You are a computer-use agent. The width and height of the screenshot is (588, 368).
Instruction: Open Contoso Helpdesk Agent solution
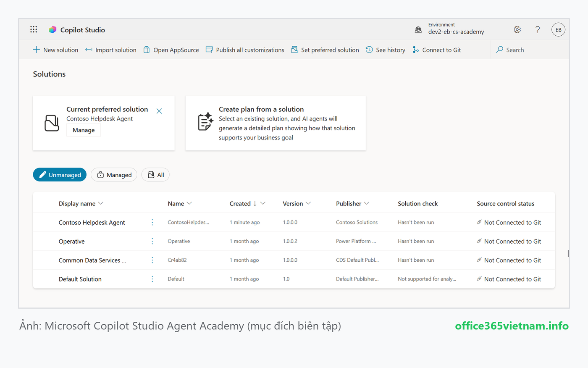click(x=92, y=222)
